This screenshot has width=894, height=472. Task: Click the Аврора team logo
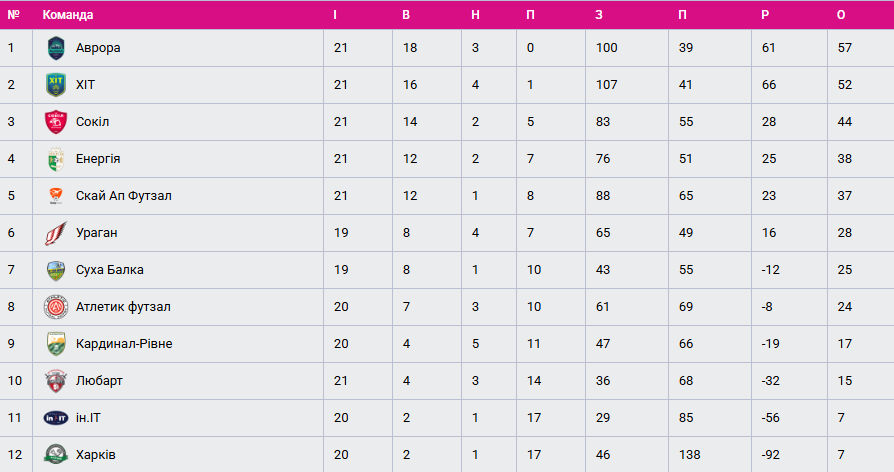tap(55, 47)
